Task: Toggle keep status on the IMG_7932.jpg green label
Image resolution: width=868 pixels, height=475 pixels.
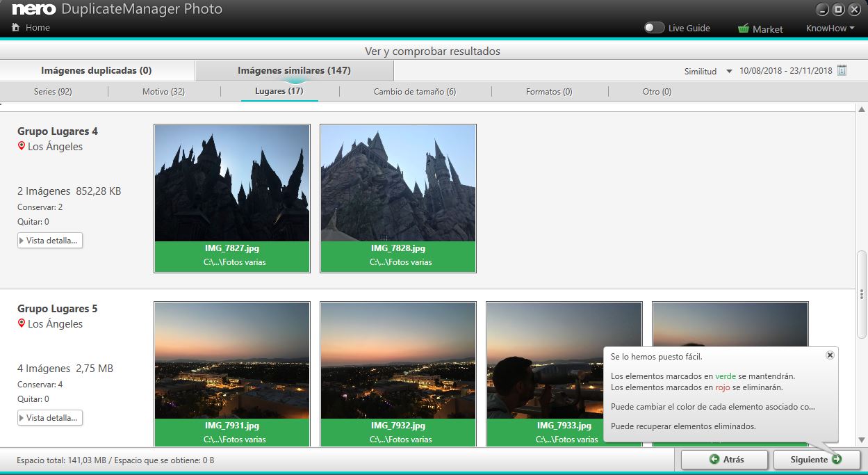Action: [398, 432]
